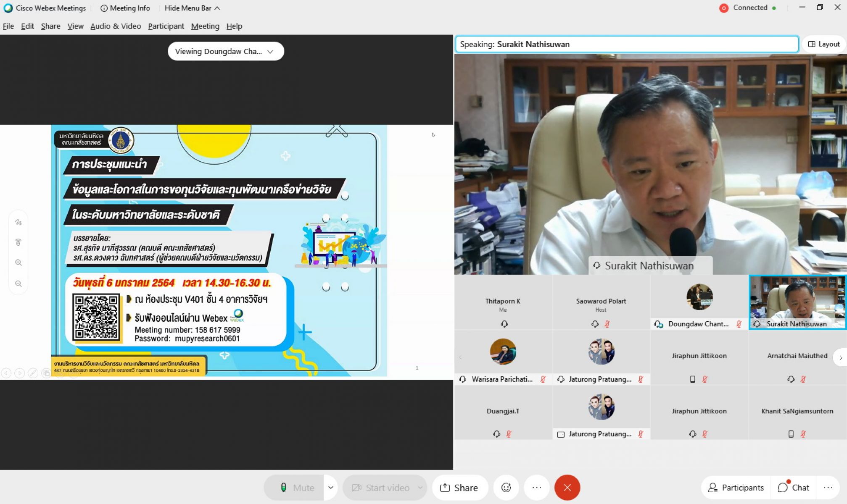The width and height of the screenshot is (847, 504).
Task: Click Duangjai.T's headset icon
Action: (x=497, y=434)
